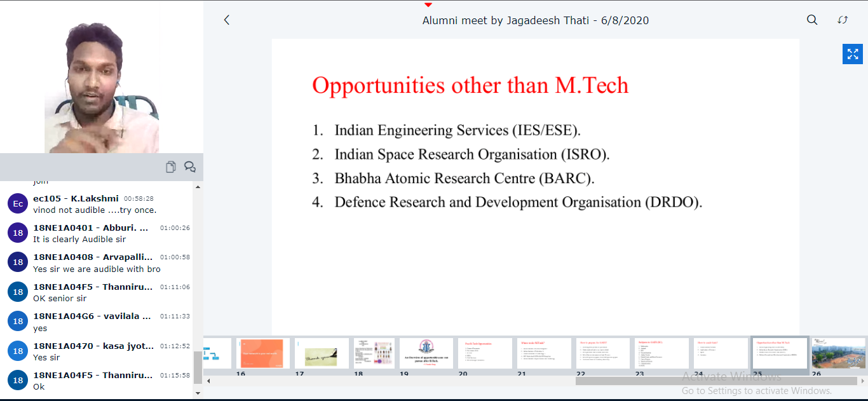Select slide thumbnail 22
The width and height of the screenshot is (868, 401).
pyautogui.click(x=602, y=353)
